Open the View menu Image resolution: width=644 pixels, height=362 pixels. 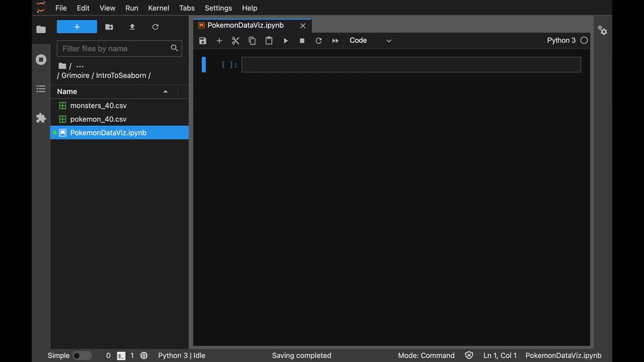(x=108, y=8)
